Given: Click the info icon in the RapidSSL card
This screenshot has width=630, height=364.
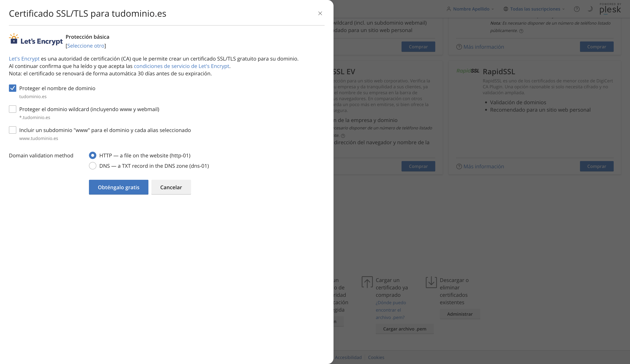Looking at the screenshot, I should coord(459,166).
